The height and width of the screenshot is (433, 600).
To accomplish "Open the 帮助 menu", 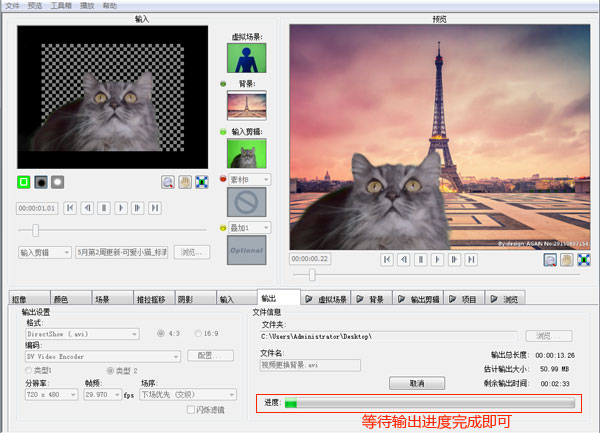I will pyautogui.click(x=110, y=6).
